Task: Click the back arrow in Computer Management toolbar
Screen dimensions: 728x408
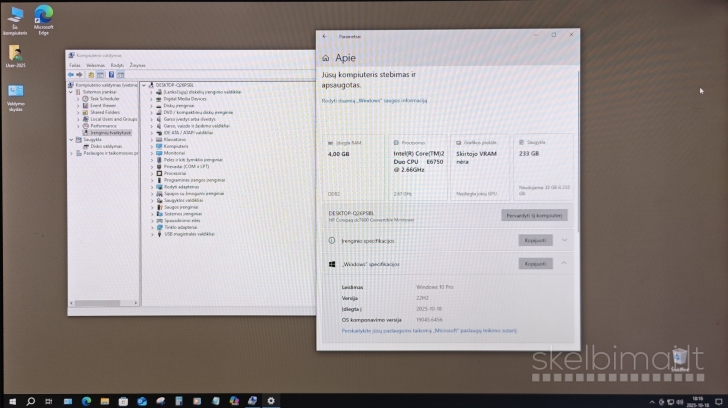Action: tap(72, 74)
